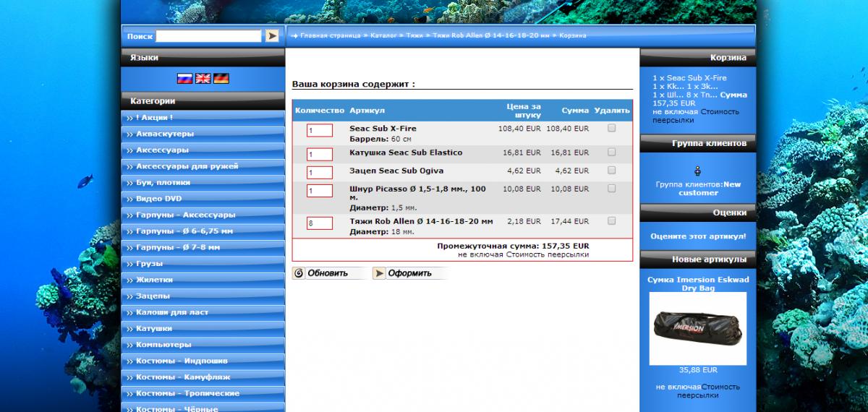Tick delete checkbox for Seac Sub X-Fire

(612, 128)
